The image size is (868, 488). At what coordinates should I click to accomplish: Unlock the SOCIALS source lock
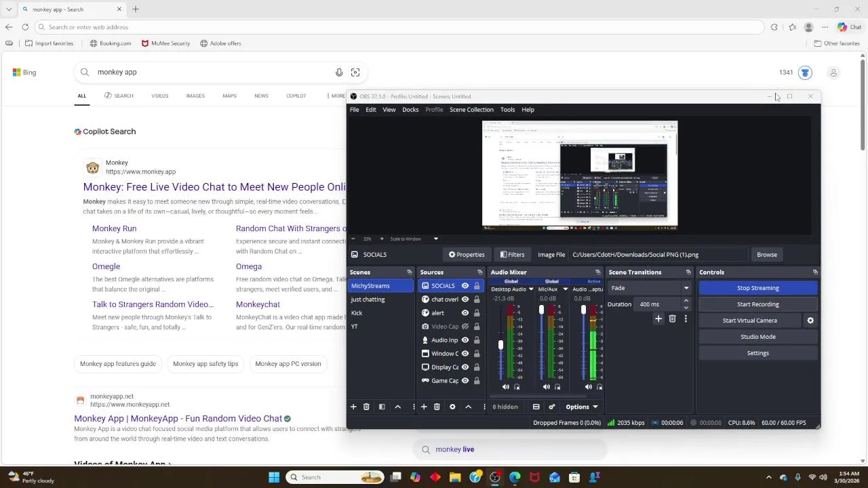tap(477, 286)
